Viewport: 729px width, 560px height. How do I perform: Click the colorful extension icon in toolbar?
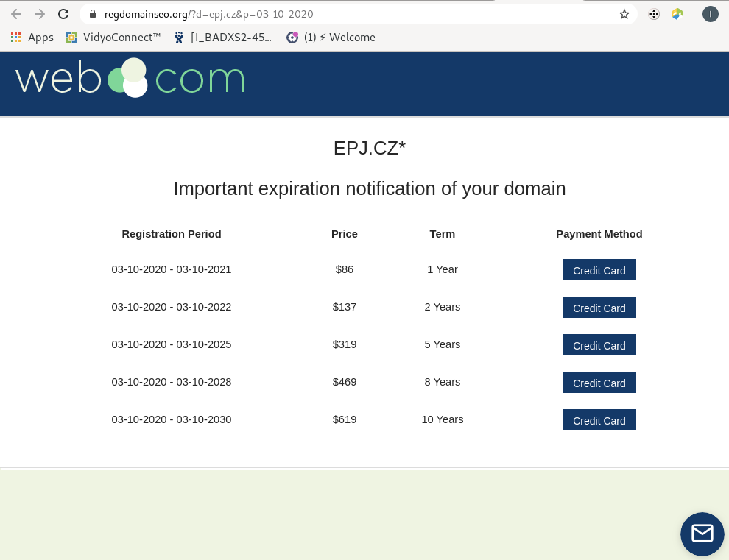(677, 14)
